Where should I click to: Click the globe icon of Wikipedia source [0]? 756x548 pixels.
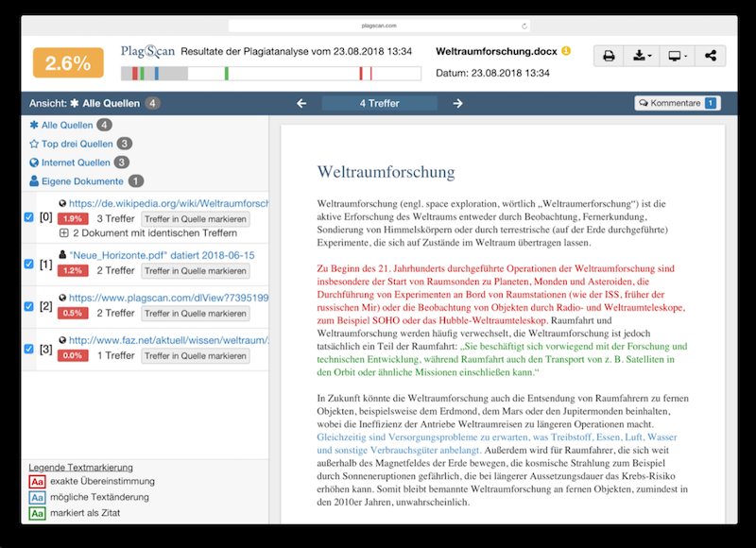tap(62, 203)
